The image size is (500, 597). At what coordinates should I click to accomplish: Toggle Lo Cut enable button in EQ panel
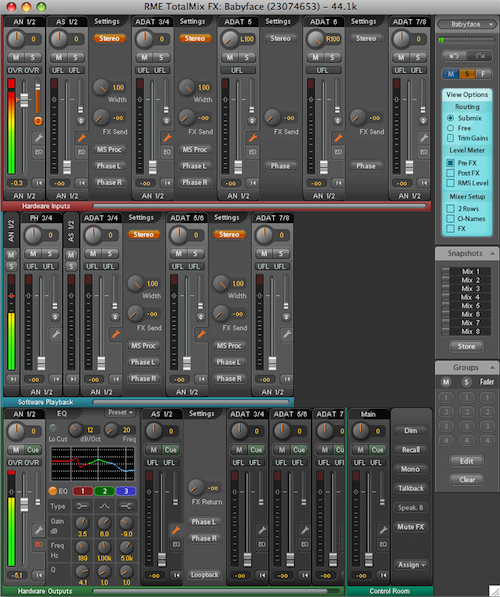click(53, 427)
